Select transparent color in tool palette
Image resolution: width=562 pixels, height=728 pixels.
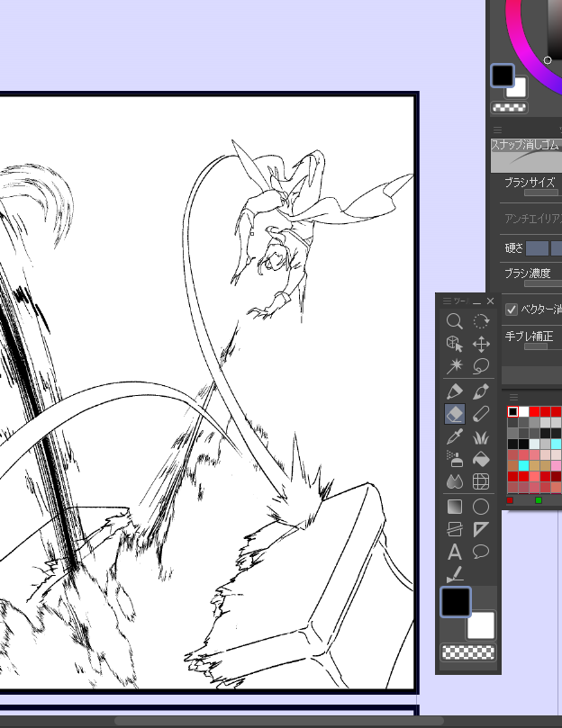[x=468, y=652]
